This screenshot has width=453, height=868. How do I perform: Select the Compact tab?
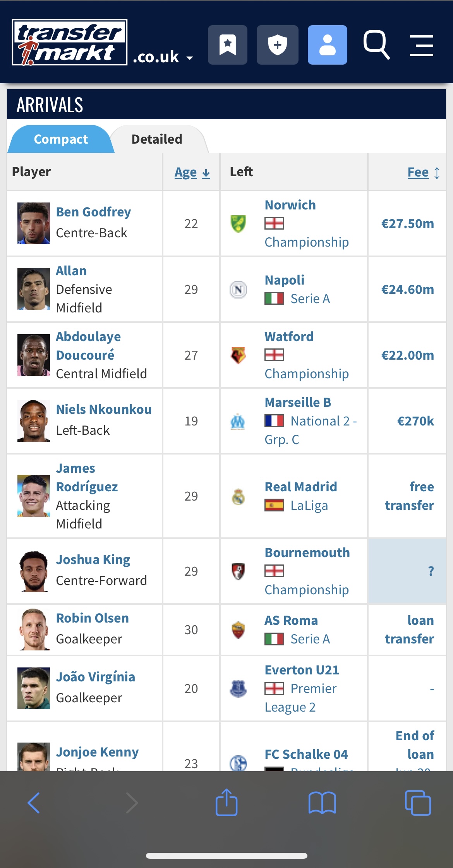[x=61, y=139]
